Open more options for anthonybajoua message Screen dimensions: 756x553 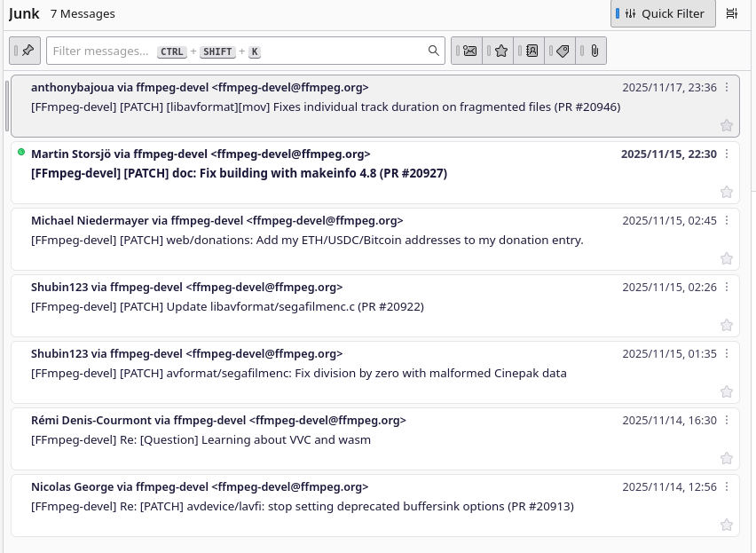point(727,88)
